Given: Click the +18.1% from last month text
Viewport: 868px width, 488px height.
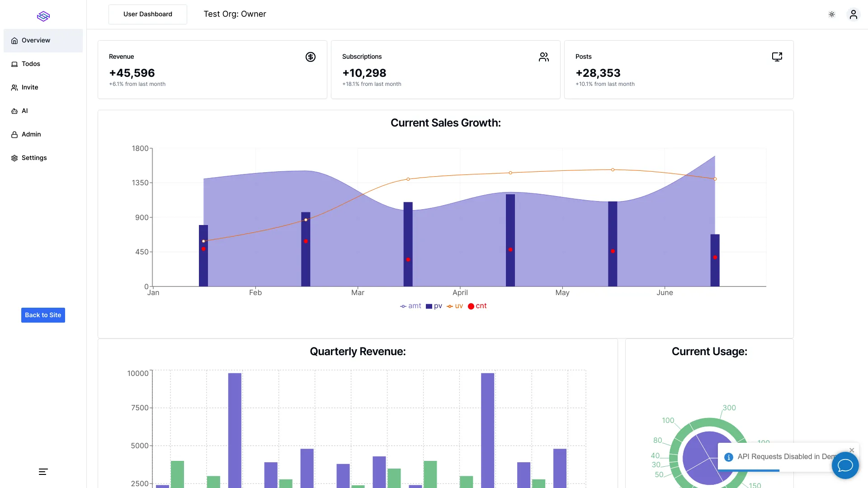Looking at the screenshot, I should coord(372,84).
